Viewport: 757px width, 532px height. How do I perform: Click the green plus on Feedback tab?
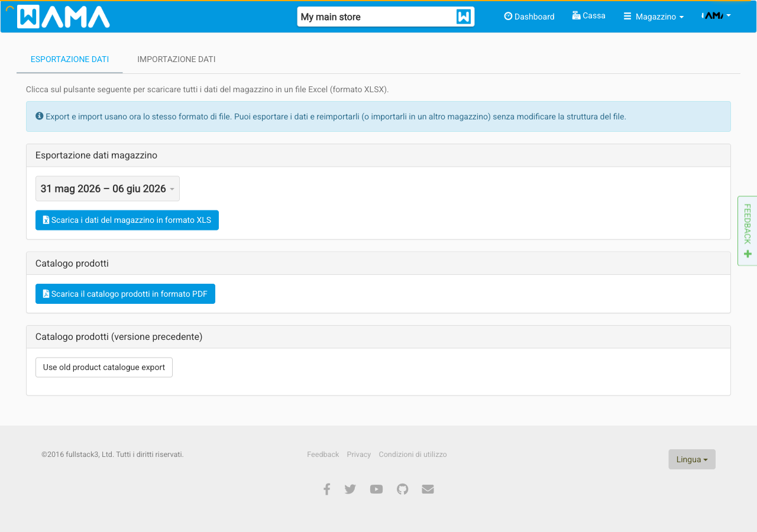pos(748,254)
